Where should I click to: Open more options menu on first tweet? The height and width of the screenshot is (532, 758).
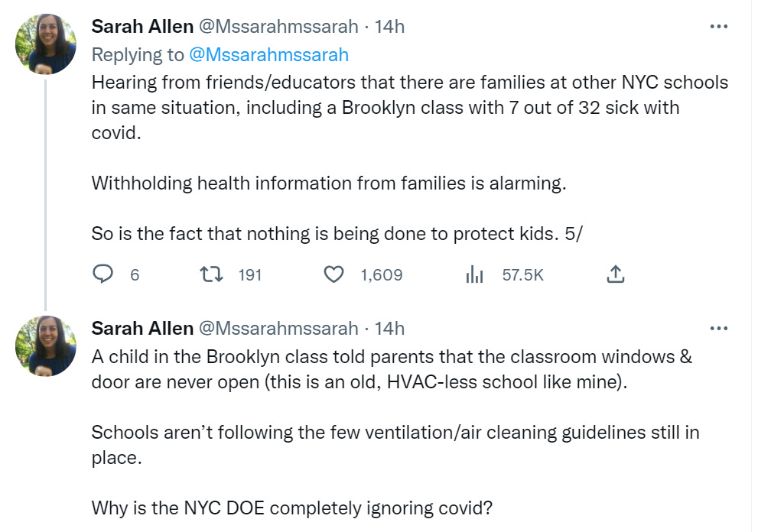pyautogui.click(x=718, y=27)
